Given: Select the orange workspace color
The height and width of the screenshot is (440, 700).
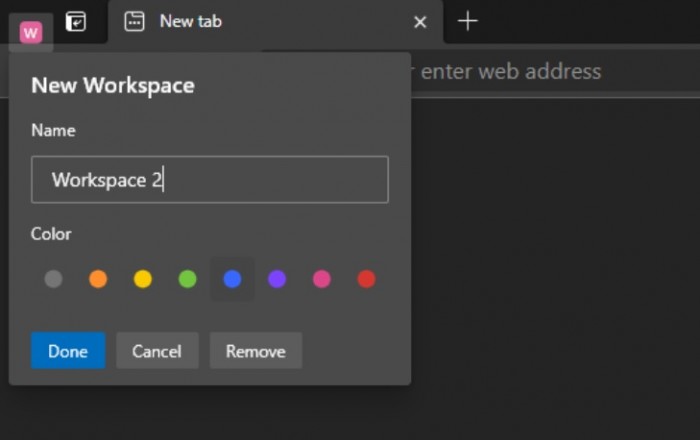Looking at the screenshot, I should [98, 279].
